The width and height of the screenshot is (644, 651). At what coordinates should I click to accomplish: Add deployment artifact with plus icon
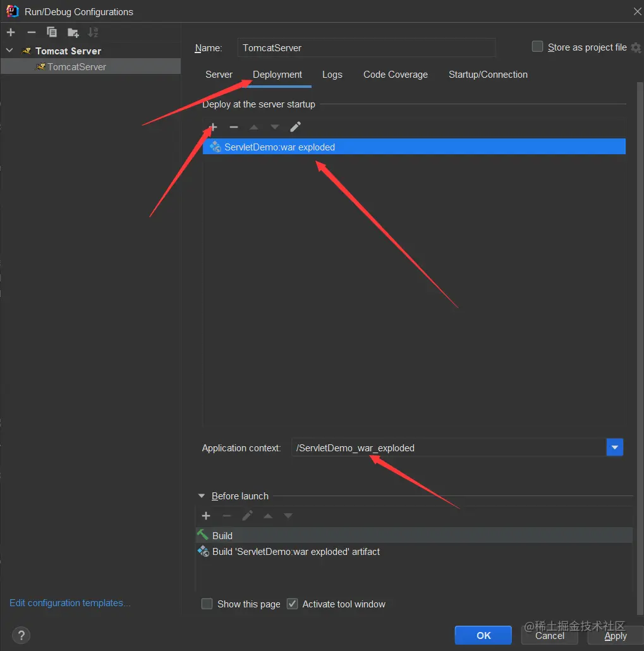click(212, 127)
